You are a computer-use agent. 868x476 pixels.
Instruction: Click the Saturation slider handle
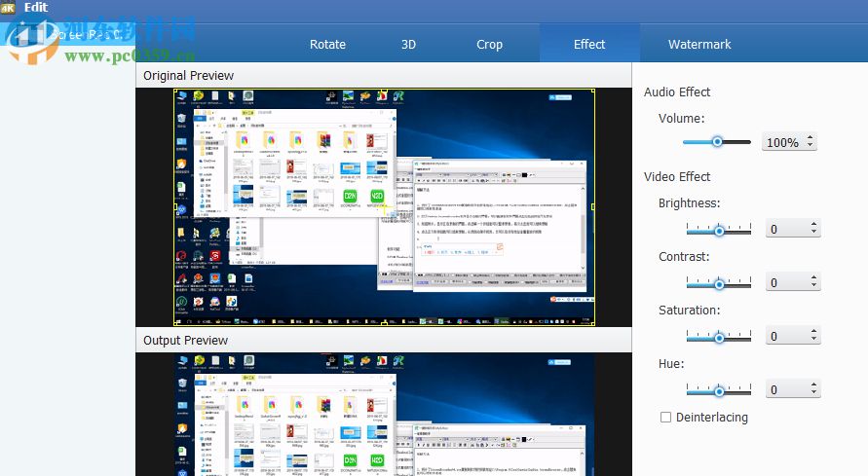(x=719, y=338)
